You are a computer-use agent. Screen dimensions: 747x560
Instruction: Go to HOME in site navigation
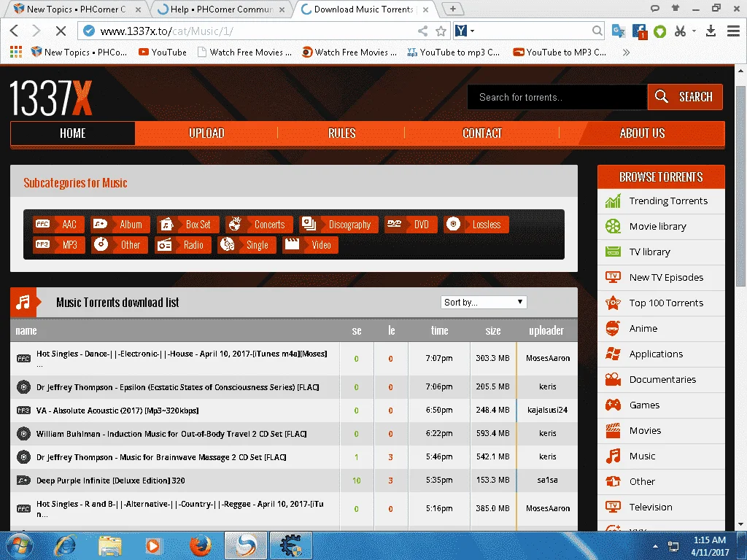[x=73, y=133]
